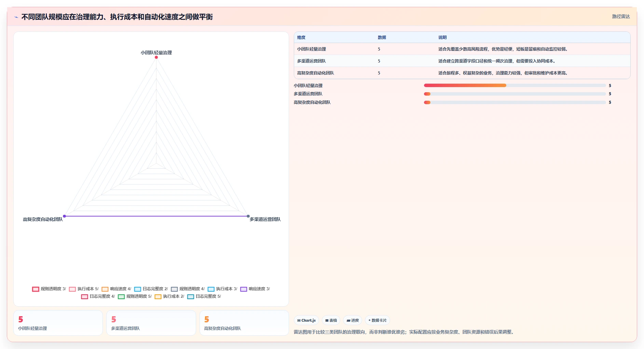Toggle the 规则透明度 4/ legend series
The width and height of the screenshot is (644, 349).
pos(188,289)
